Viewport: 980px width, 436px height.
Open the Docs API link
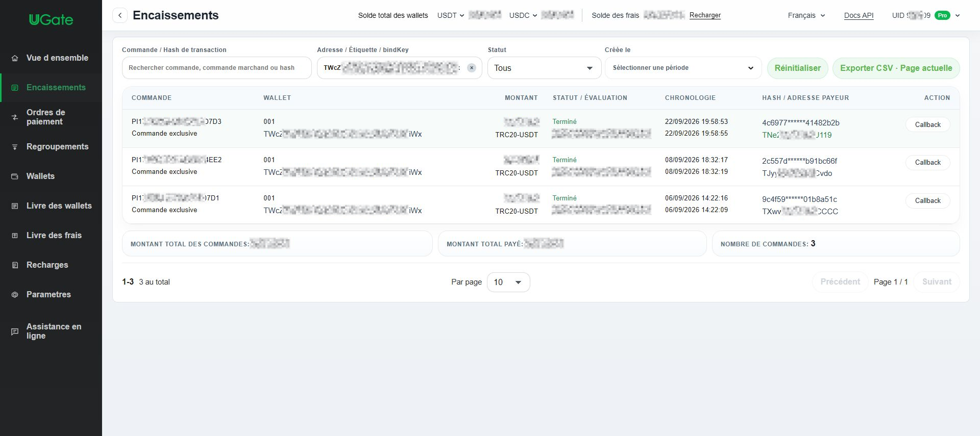point(859,15)
